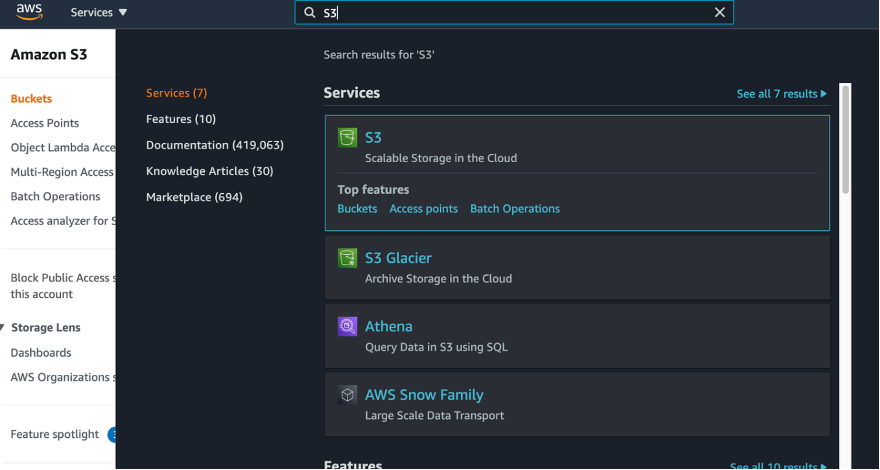Open Access Points in the sidebar
Viewport: 880px width, 470px height.
coord(44,124)
